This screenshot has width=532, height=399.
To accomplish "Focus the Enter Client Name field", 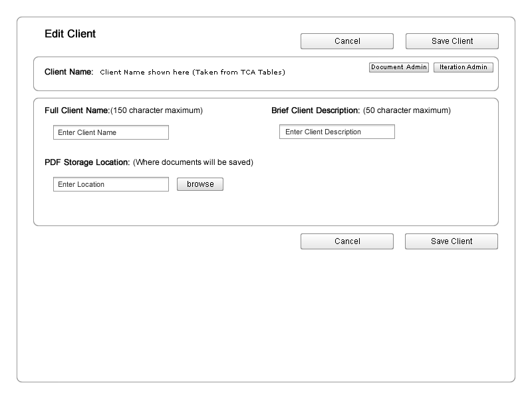I will tap(110, 132).
